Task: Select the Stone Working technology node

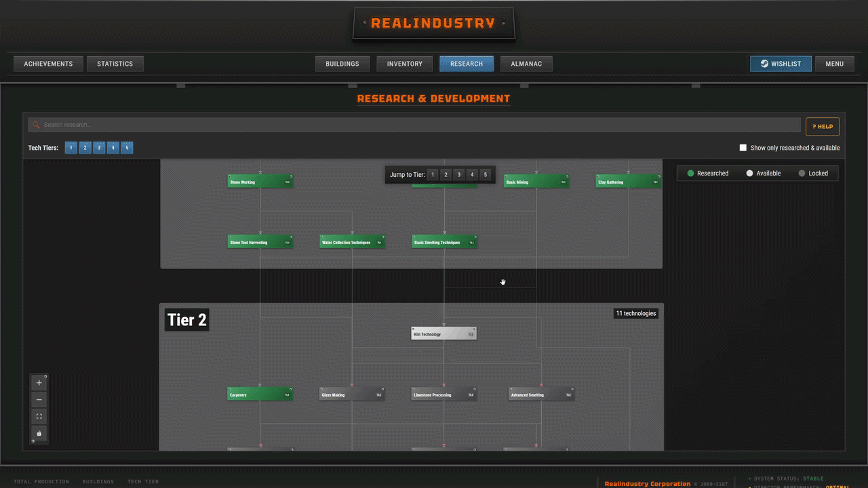Action: coord(260,182)
